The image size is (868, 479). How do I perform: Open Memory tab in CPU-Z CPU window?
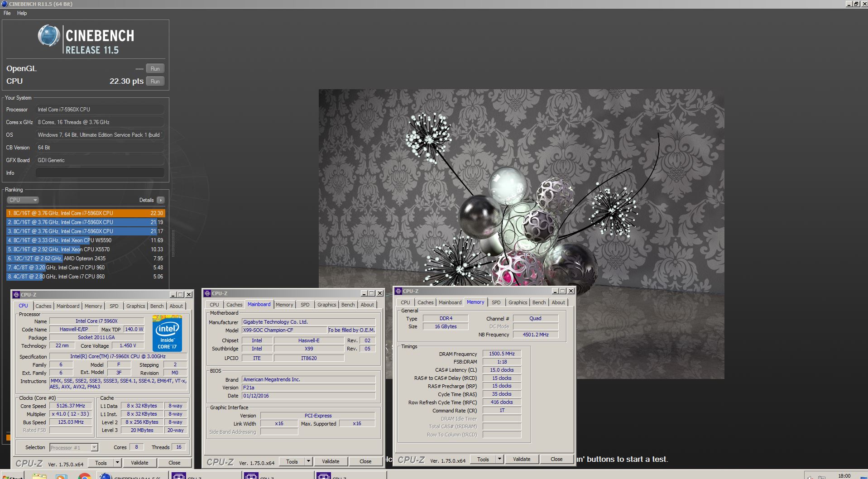pyautogui.click(x=93, y=306)
